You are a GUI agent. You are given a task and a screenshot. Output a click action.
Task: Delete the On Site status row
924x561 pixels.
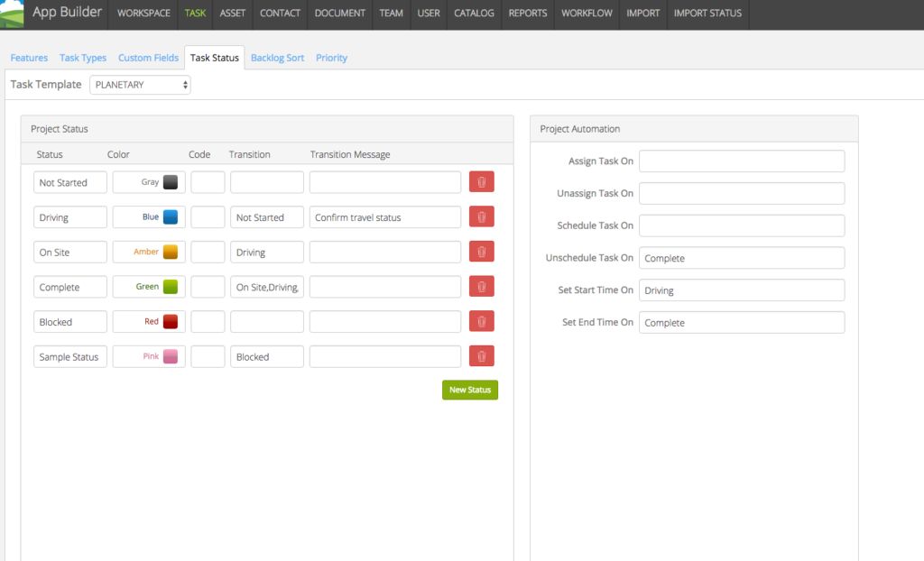tap(482, 252)
